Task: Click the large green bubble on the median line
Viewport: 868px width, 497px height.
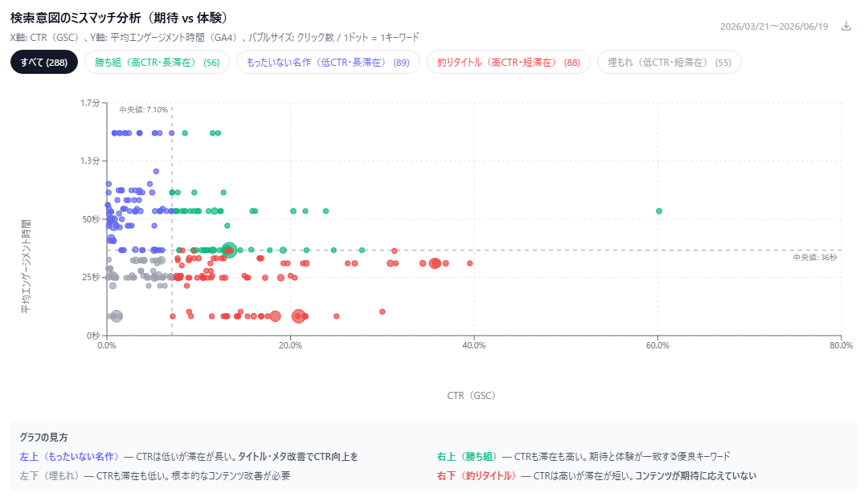Action: (x=229, y=251)
